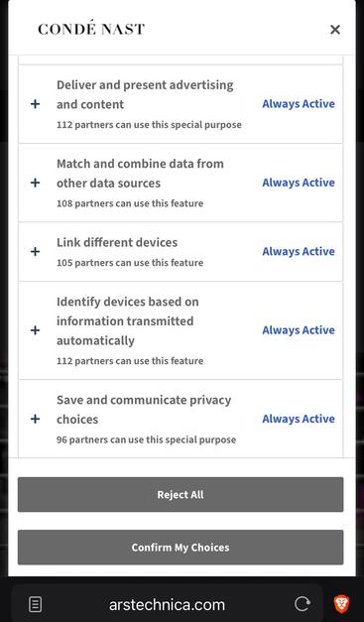The width and height of the screenshot is (364, 622).
Task: Select Always Active for advertising and content
Action: click(299, 104)
